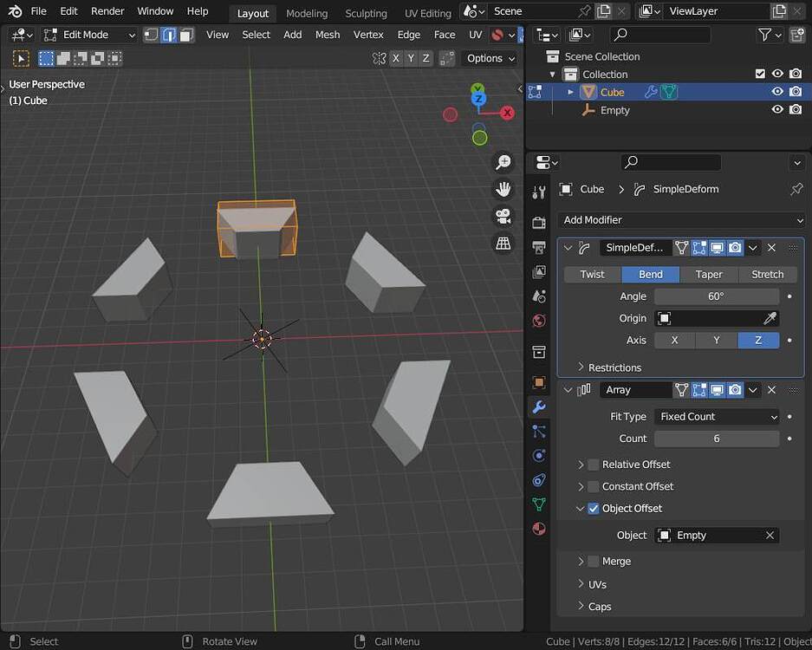Open viewport Options dropdown
This screenshot has width=812, height=650.
click(490, 58)
